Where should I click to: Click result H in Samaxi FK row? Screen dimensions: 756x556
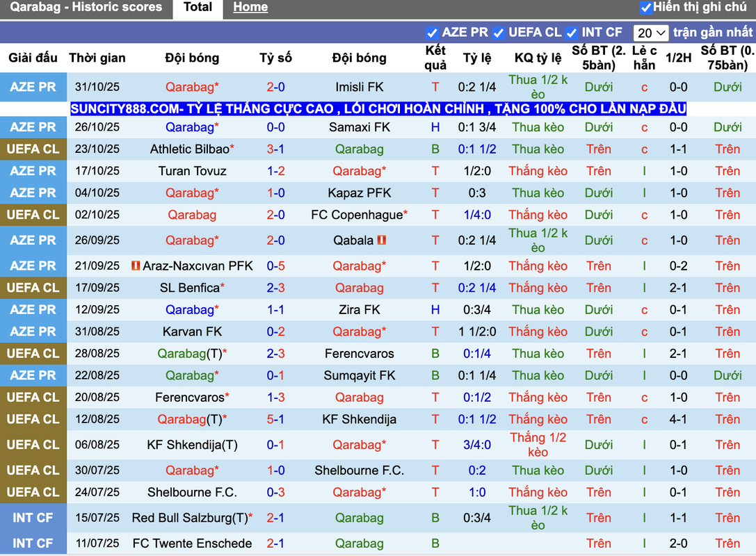(x=435, y=127)
